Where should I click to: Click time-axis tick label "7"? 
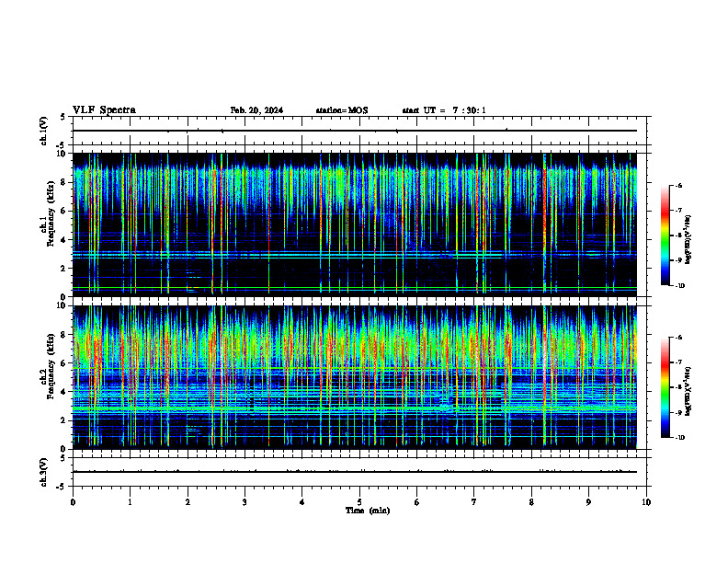474,502
